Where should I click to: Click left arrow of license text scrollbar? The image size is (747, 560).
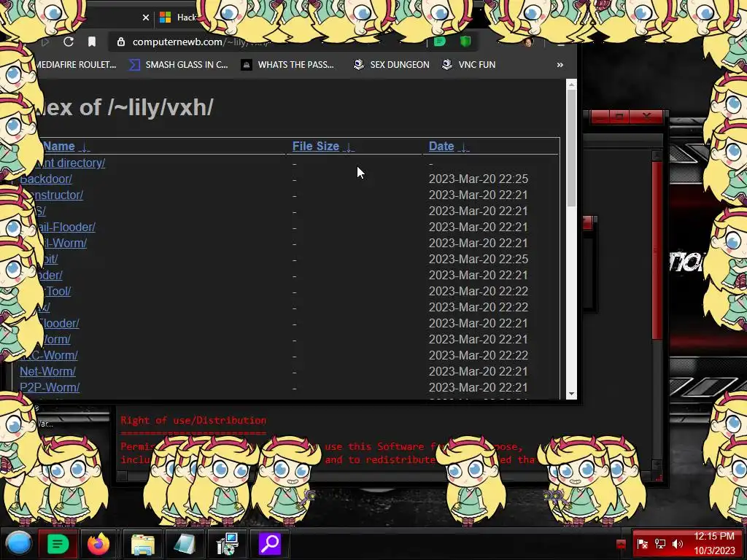tap(122, 475)
